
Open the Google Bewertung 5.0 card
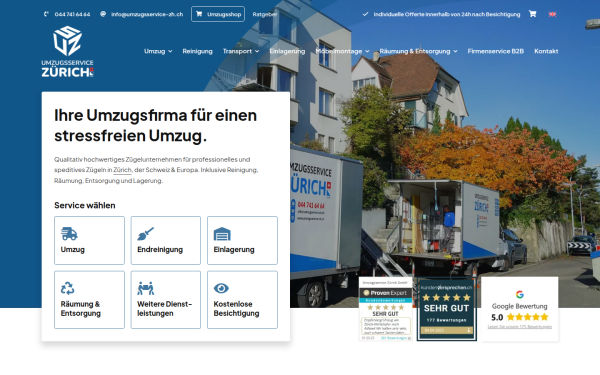click(520, 309)
